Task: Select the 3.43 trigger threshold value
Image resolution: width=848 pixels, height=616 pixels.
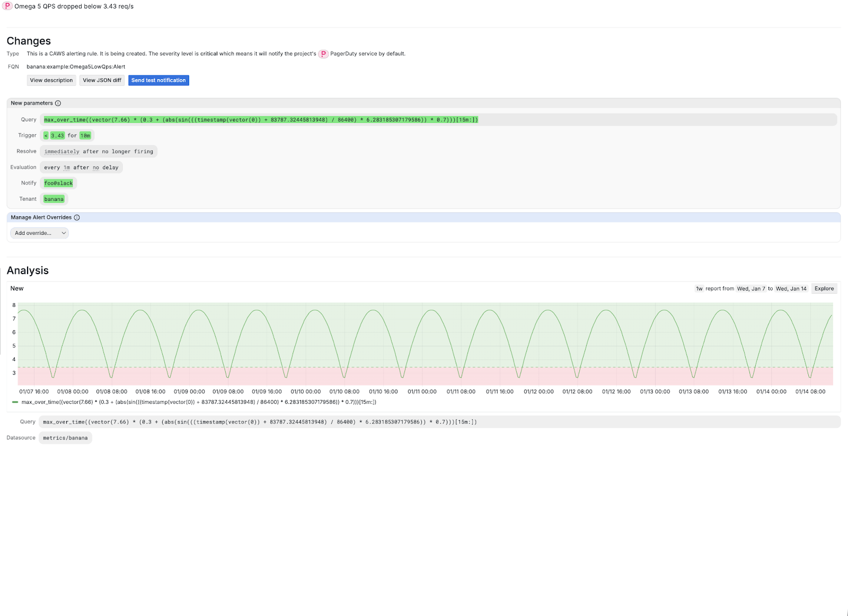Action: [x=57, y=136]
